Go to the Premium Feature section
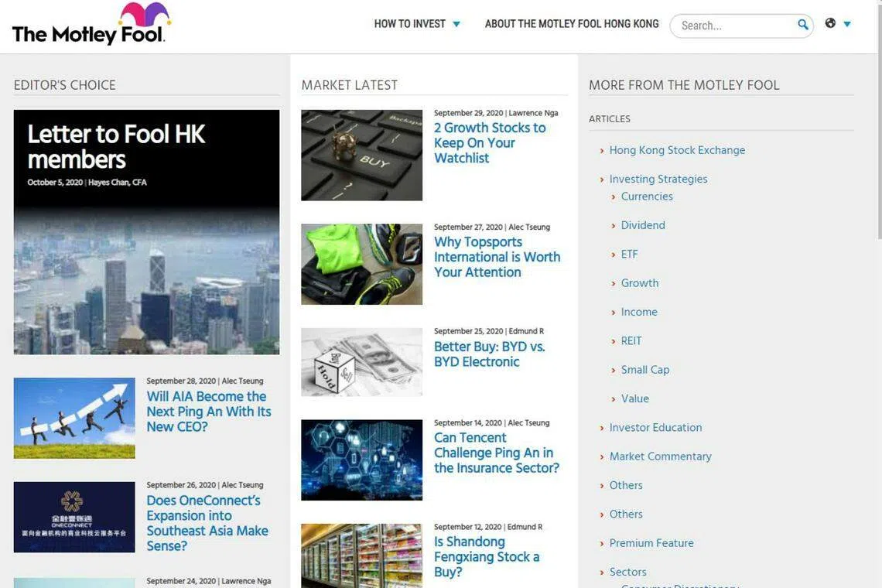Viewport: 882px width, 588px height. (651, 542)
